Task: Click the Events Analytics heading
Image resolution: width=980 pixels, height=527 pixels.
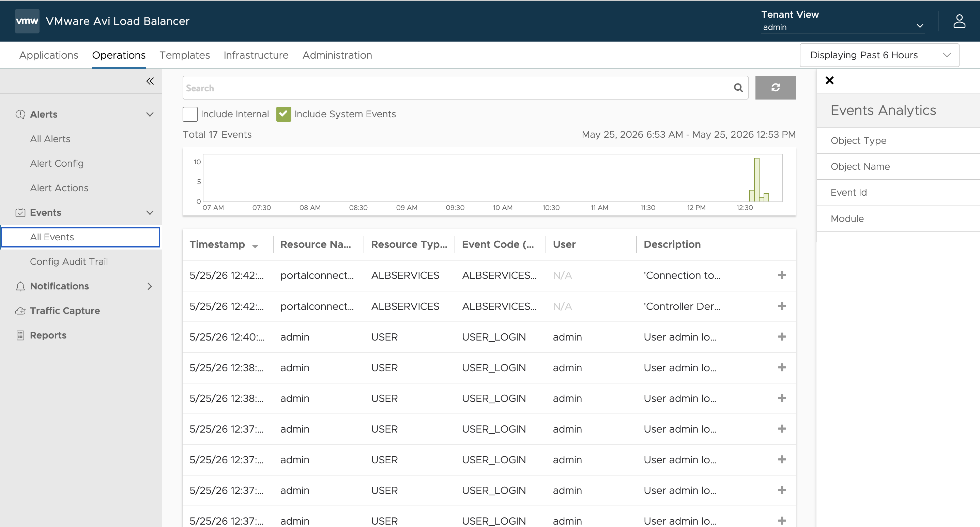Action: (883, 110)
